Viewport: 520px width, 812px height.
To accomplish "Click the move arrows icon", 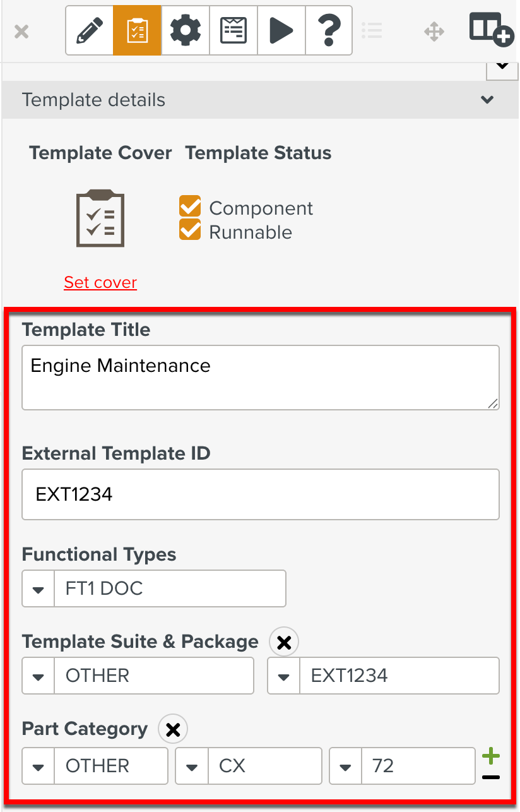I will (x=434, y=31).
